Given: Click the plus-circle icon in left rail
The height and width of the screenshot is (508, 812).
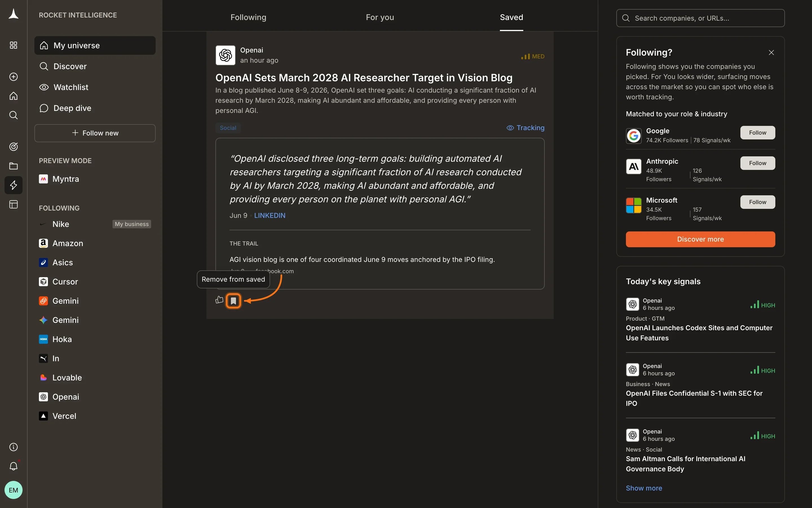Looking at the screenshot, I should [14, 76].
